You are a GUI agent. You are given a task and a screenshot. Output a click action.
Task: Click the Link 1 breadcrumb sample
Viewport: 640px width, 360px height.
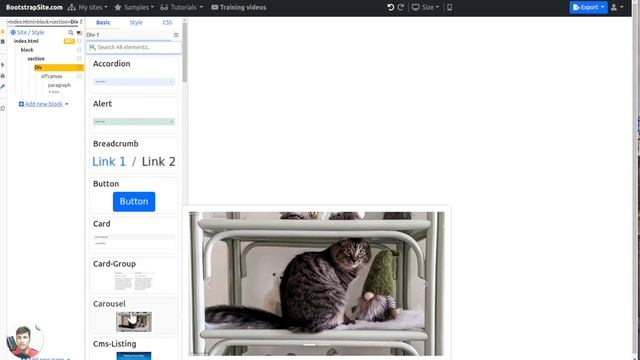tap(109, 162)
